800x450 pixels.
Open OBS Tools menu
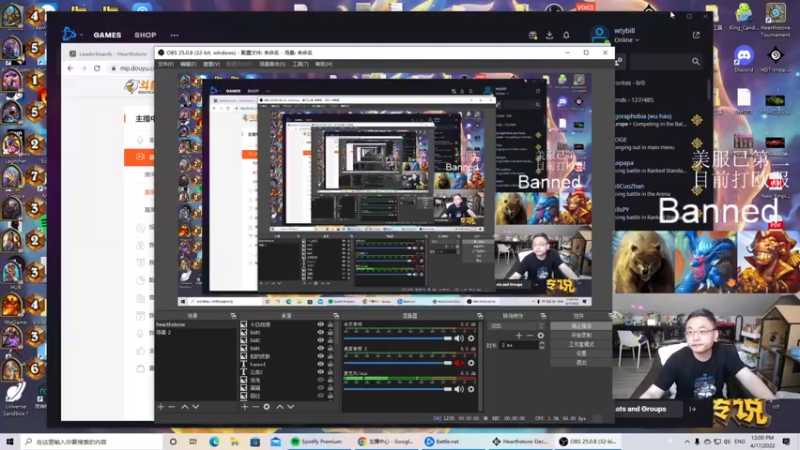coord(301,64)
